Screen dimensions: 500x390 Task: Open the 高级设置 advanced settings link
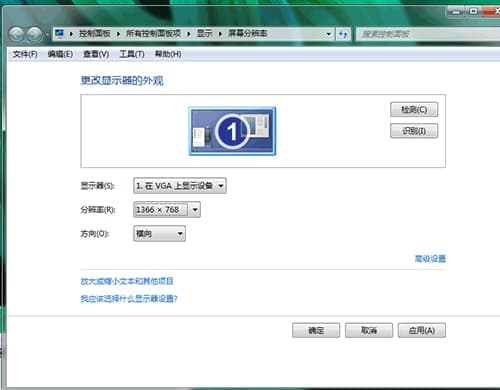pyautogui.click(x=430, y=259)
